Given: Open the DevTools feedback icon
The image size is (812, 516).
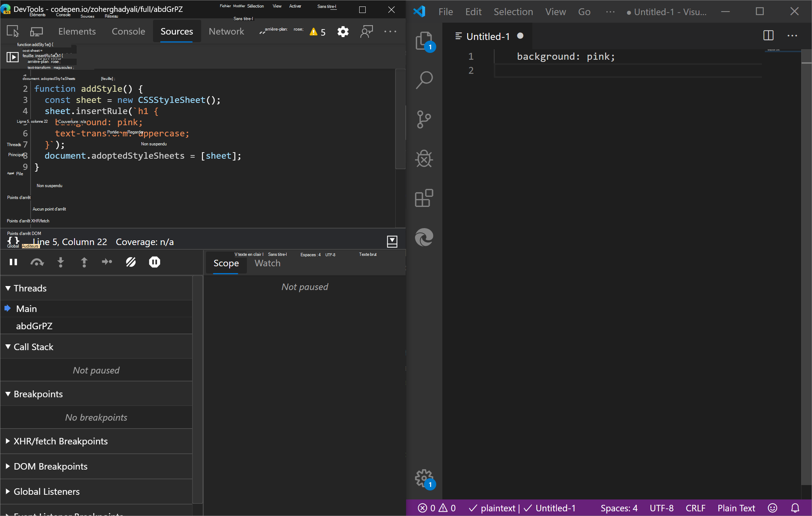Looking at the screenshot, I should 366,32.
